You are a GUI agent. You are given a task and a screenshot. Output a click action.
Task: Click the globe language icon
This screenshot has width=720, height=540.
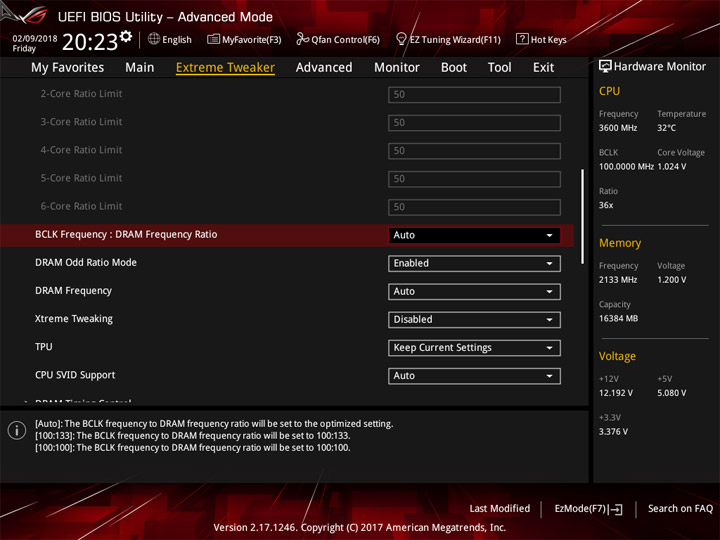154,39
